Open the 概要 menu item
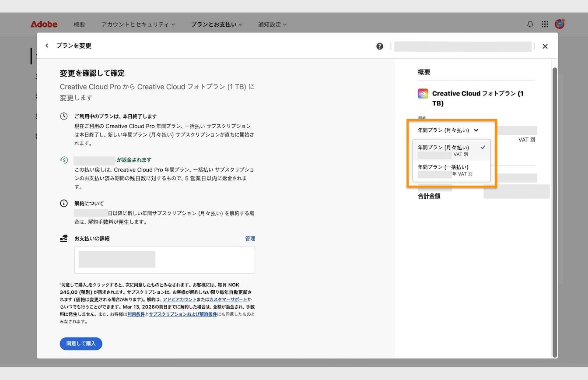The height and width of the screenshot is (380, 588). pos(79,24)
